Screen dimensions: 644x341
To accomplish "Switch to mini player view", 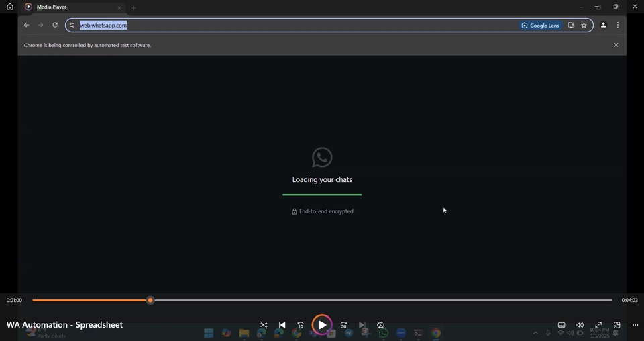I will pyautogui.click(x=617, y=325).
